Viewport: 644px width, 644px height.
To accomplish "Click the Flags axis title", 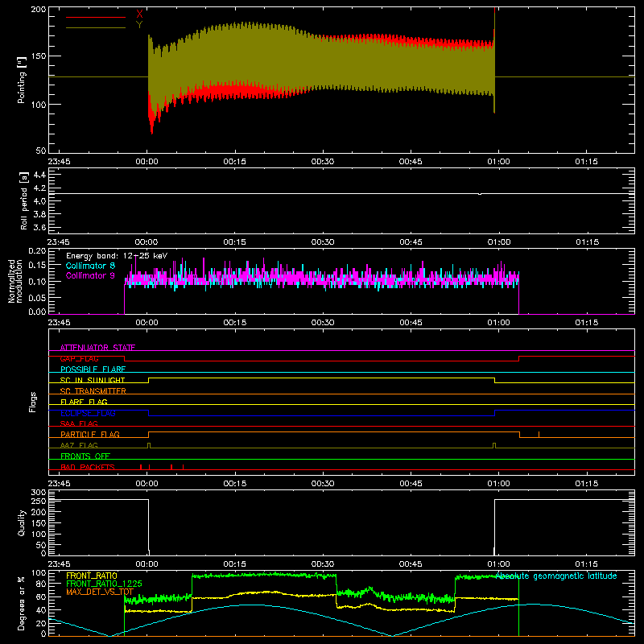I will click(32, 402).
